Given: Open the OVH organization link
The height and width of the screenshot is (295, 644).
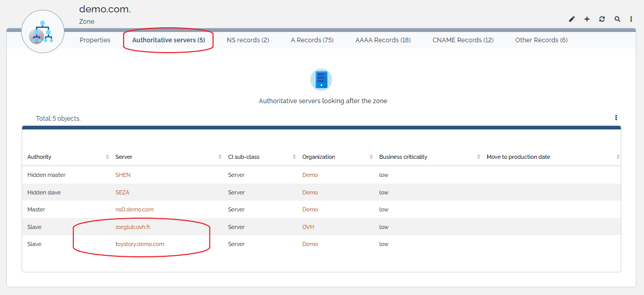Looking at the screenshot, I should point(308,227).
